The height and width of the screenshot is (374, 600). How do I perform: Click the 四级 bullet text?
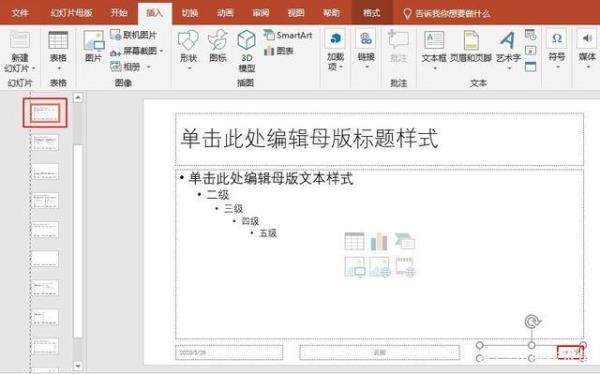(x=250, y=221)
